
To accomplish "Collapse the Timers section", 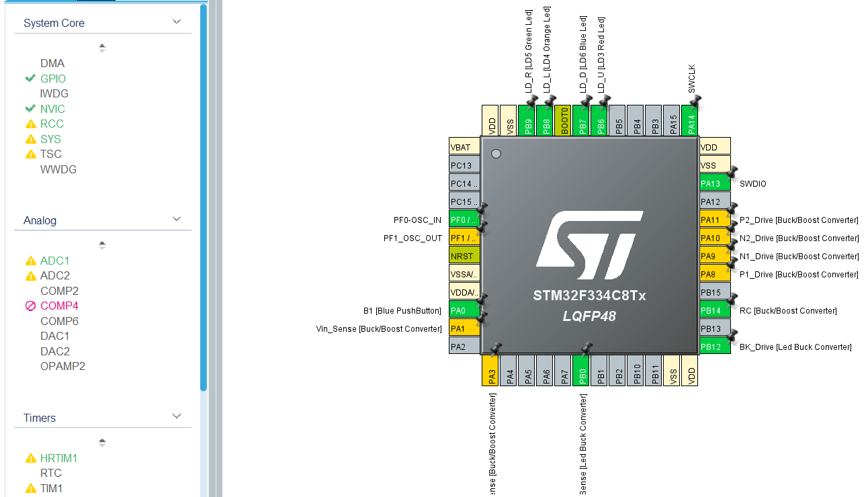I will 177,416.
